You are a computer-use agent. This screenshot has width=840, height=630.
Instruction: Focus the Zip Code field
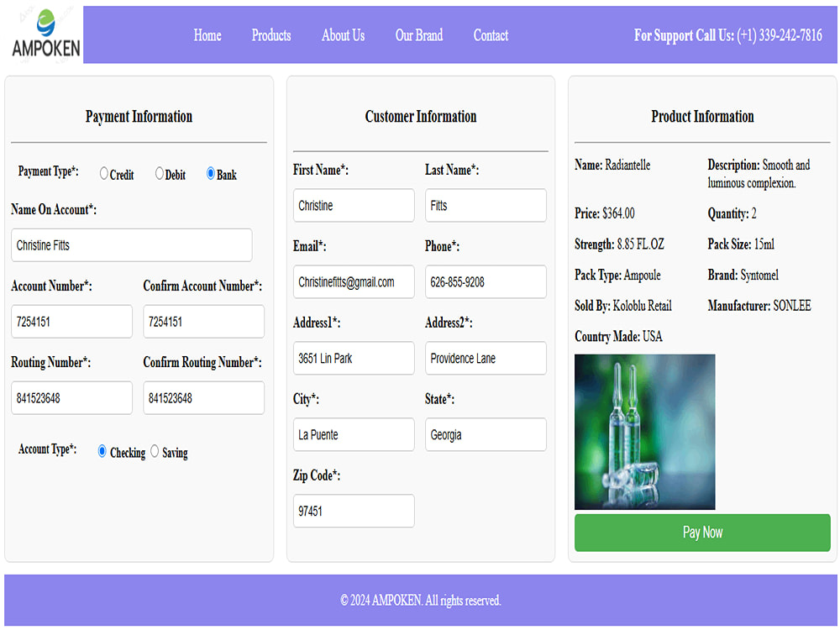click(x=354, y=511)
